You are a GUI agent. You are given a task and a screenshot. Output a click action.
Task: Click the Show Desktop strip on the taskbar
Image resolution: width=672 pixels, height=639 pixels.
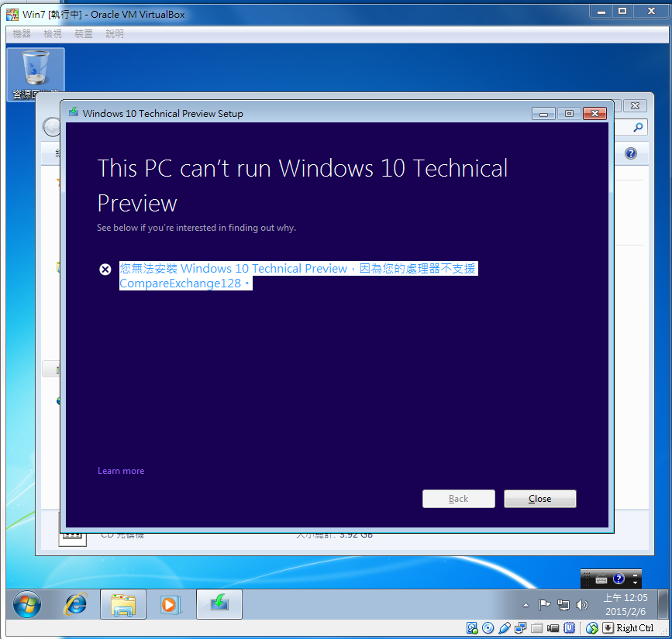click(x=663, y=604)
